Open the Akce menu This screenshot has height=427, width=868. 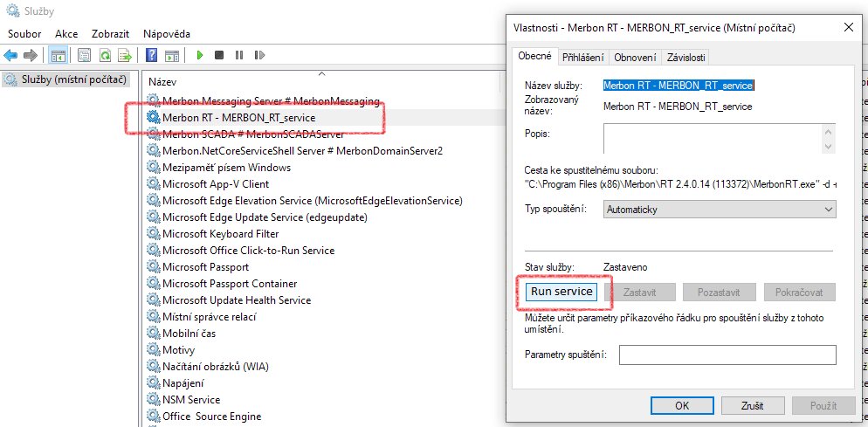(x=66, y=33)
